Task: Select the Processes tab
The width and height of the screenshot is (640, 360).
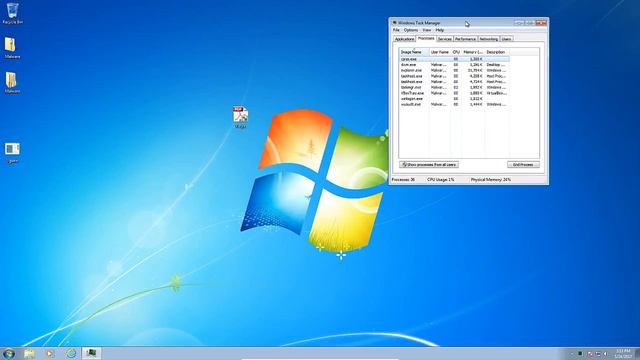Action: click(426, 38)
